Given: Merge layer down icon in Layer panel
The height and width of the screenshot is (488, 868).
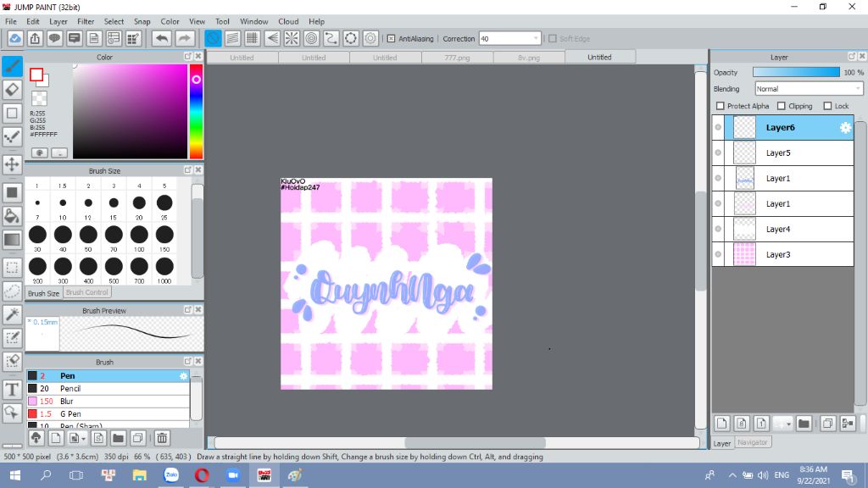Looking at the screenshot, I should (x=848, y=424).
